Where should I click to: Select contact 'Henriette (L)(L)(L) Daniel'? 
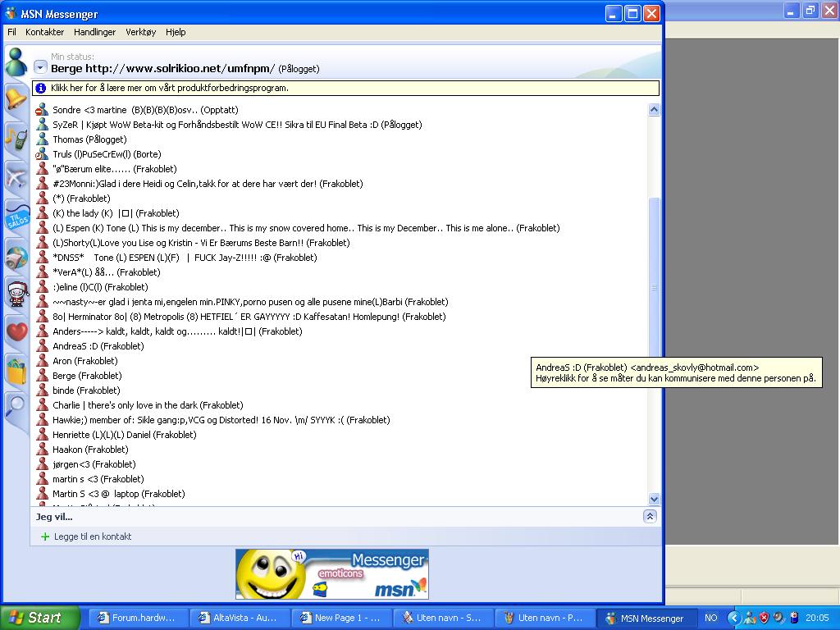(125, 435)
